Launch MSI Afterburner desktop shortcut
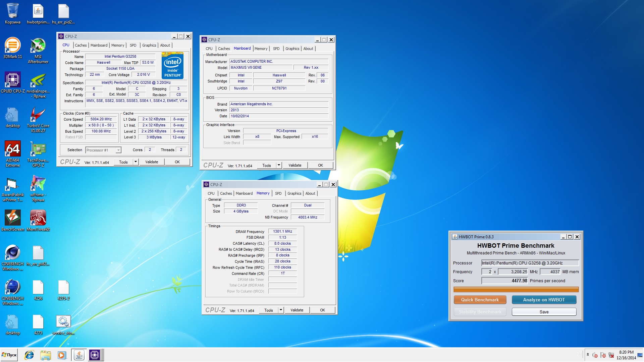Image resolution: width=644 pixels, height=362 pixels. click(38, 50)
